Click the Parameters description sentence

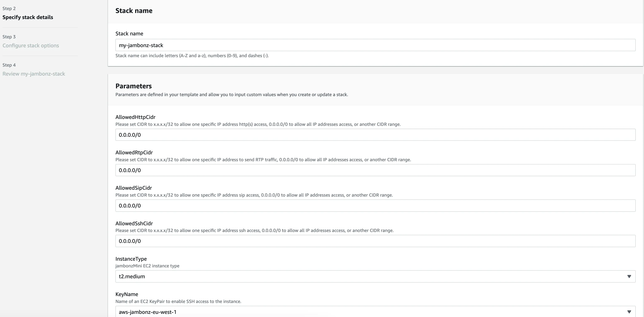[232, 95]
